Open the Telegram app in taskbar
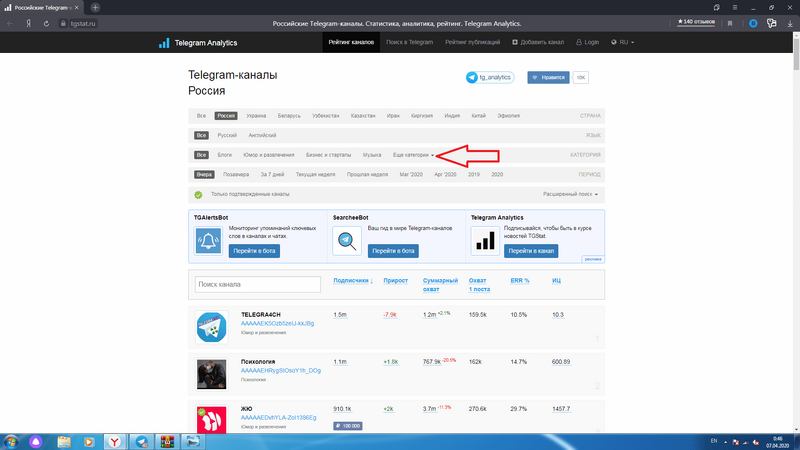Screen dimensions: 800x450 [x=141, y=441]
